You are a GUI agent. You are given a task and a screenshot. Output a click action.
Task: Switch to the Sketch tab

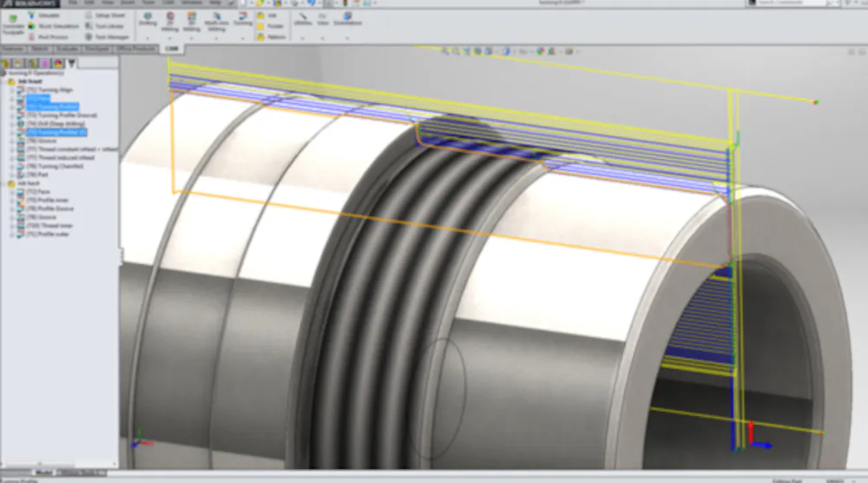(x=39, y=49)
